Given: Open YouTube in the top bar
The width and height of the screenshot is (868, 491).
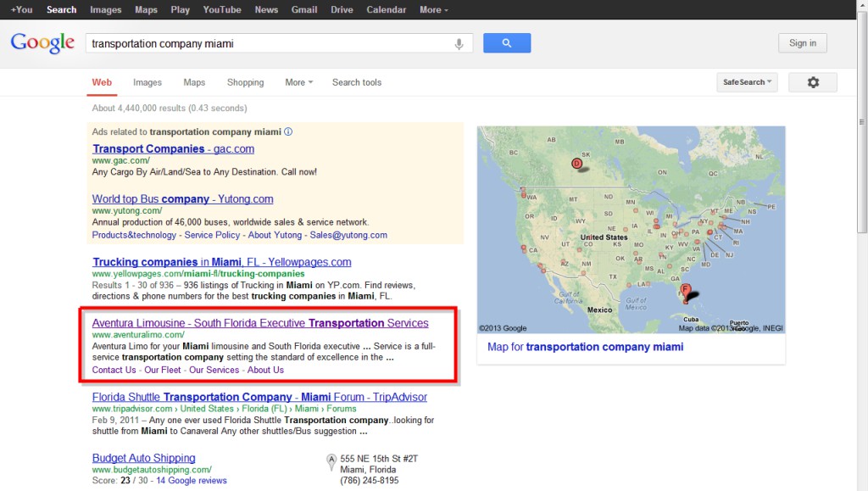Looking at the screenshot, I should (x=222, y=9).
